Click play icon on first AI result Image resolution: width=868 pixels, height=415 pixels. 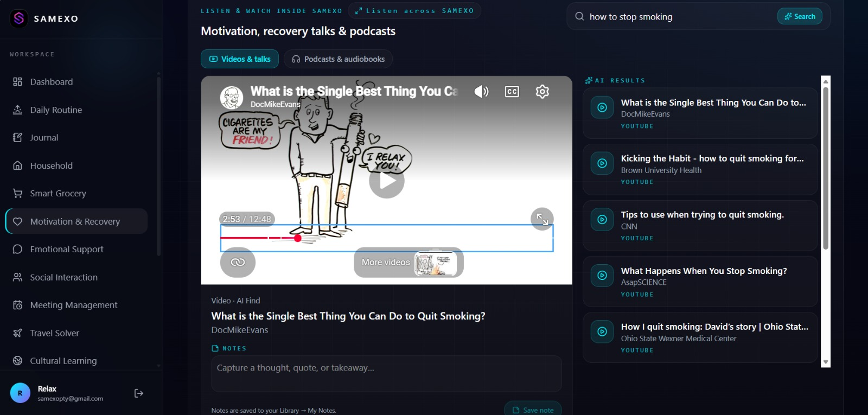(602, 107)
